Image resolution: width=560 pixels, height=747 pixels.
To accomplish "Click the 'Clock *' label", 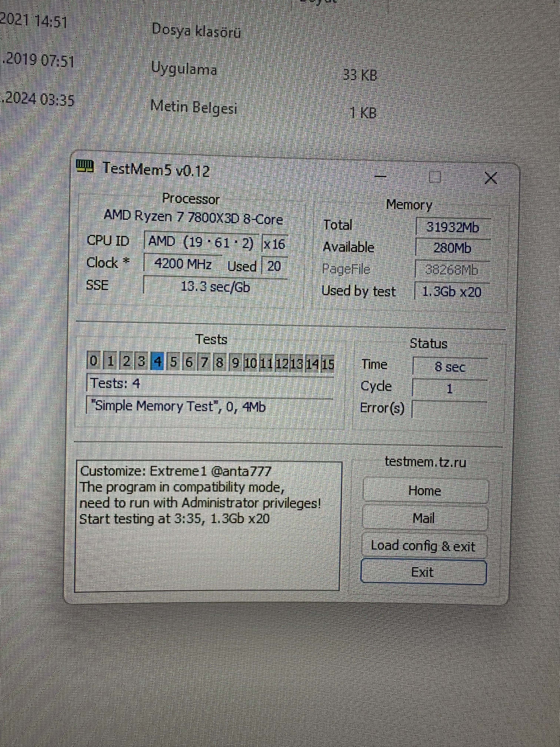I will point(108,262).
